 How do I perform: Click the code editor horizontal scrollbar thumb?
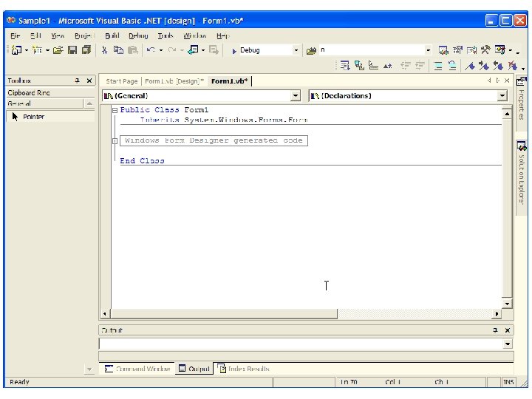pos(225,314)
